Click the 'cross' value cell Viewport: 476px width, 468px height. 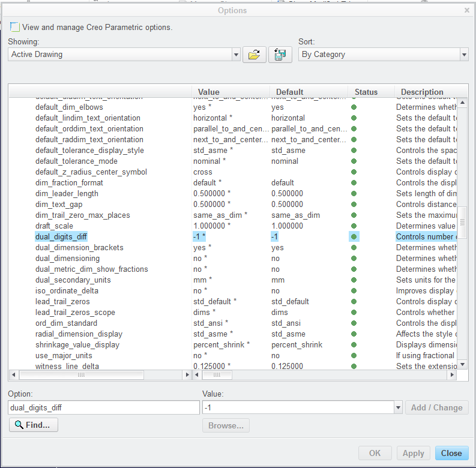[x=203, y=172]
